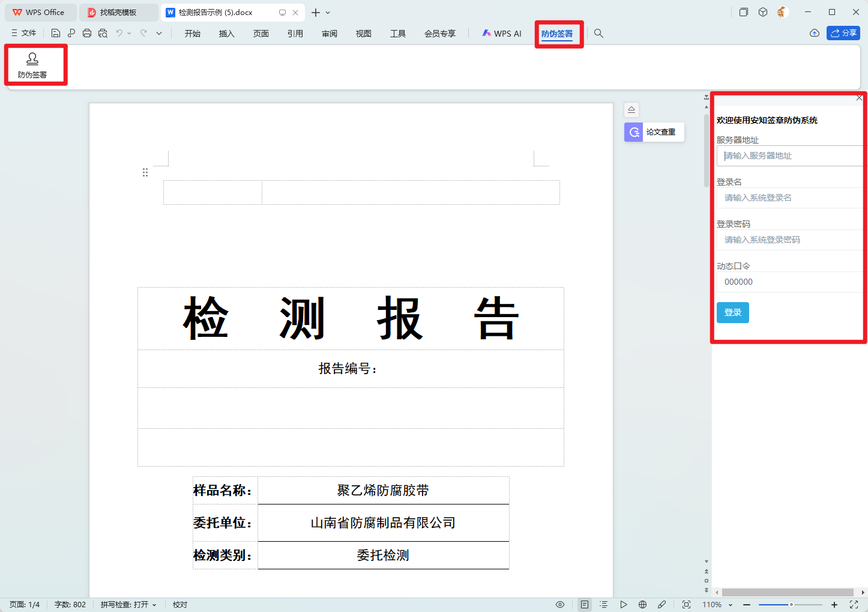This screenshot has height=612, width=868.
Task: Upload document to cloud via cloud icon
Action: tap(814, 33)
